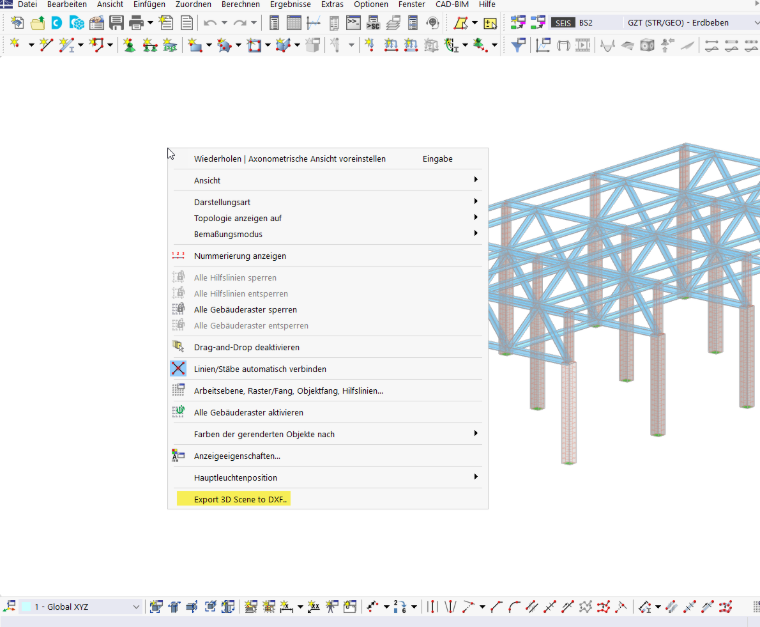Screen dimensions: 760x627
Task: Expand Farben der gerenderten Objekte nach
Action: click(x=328, y=434)
